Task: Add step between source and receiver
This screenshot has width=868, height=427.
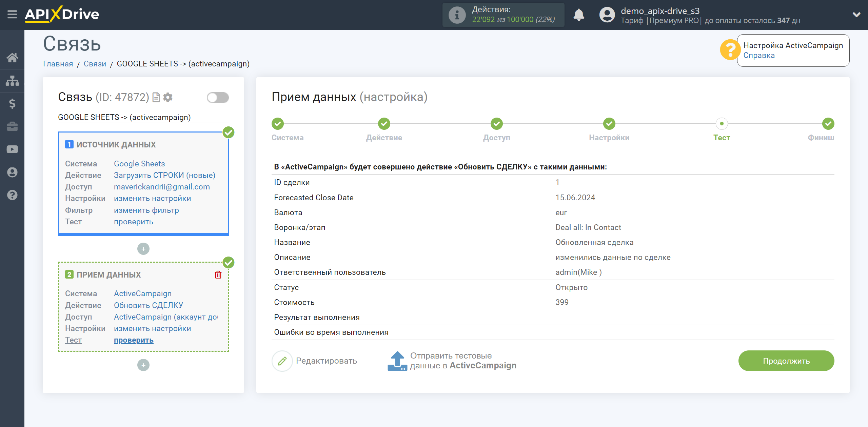Action: [x=143, y=249]
